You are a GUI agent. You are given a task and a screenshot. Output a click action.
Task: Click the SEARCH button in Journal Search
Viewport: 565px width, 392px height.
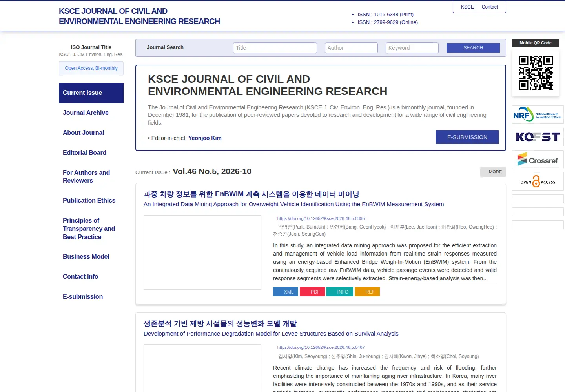click(x=473, y=48)
